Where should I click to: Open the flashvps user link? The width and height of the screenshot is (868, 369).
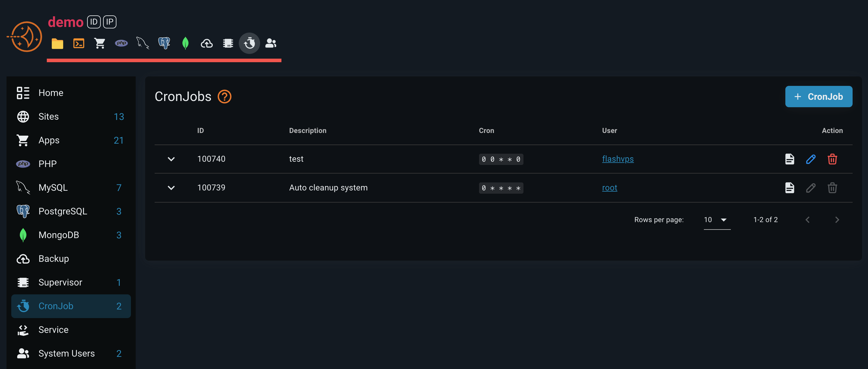(618, 159)
